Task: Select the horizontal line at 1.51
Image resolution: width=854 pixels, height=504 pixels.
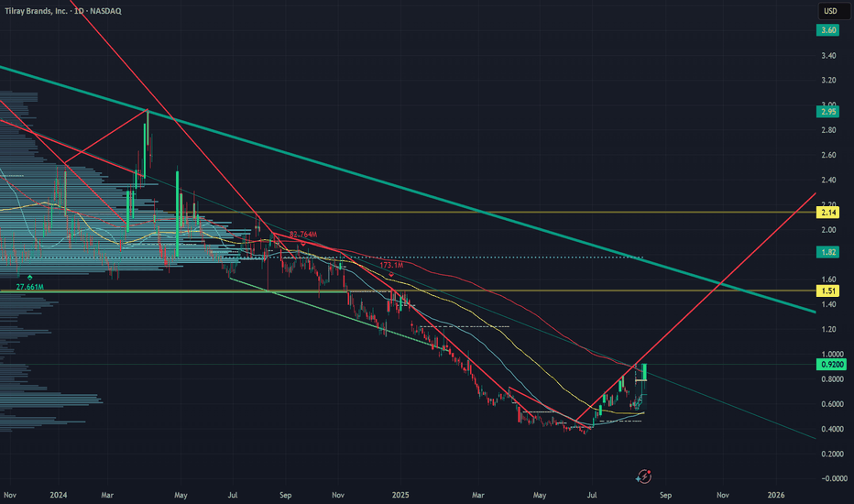Action: pyautogui.click(x=408, y=291)
